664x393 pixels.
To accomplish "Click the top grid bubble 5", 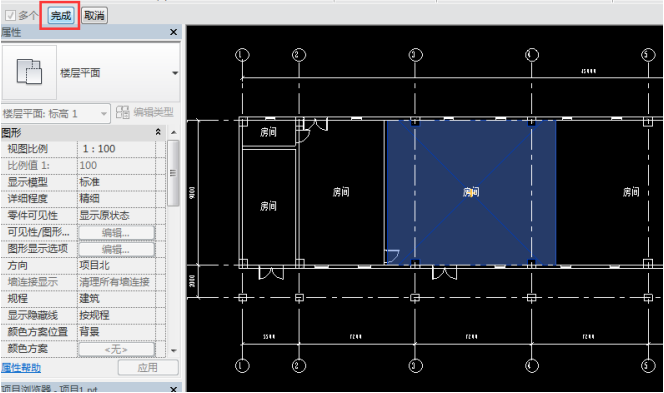I will point(648,55).
